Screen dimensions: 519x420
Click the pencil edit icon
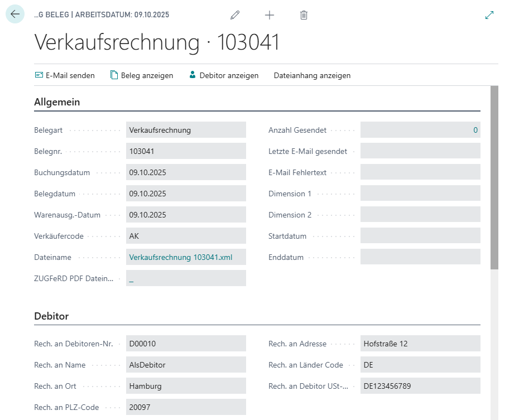coord(235,15)
